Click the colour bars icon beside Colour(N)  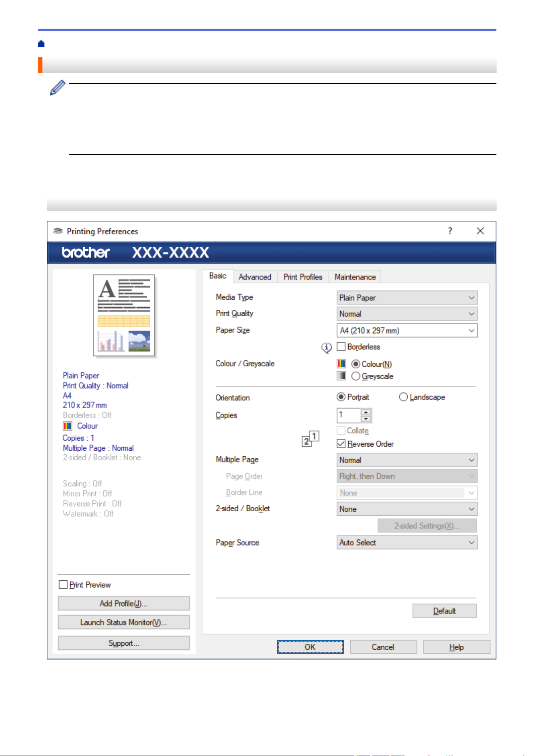point(341,364)
